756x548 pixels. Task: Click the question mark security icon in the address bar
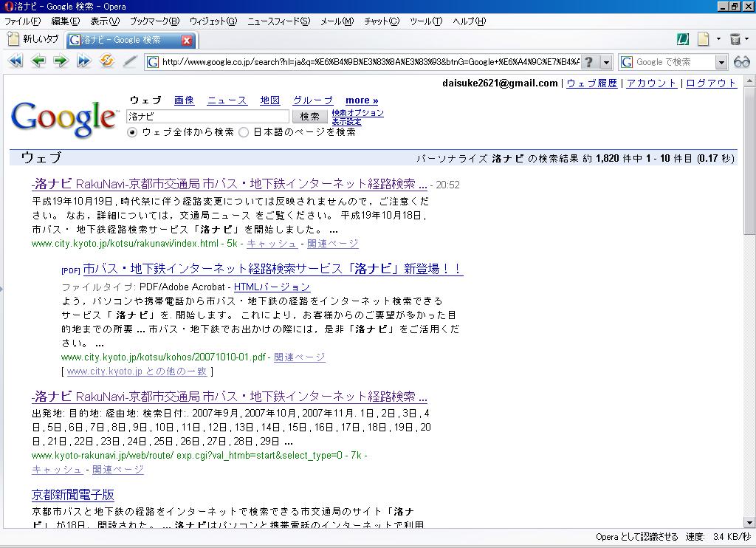click(588, 62)
